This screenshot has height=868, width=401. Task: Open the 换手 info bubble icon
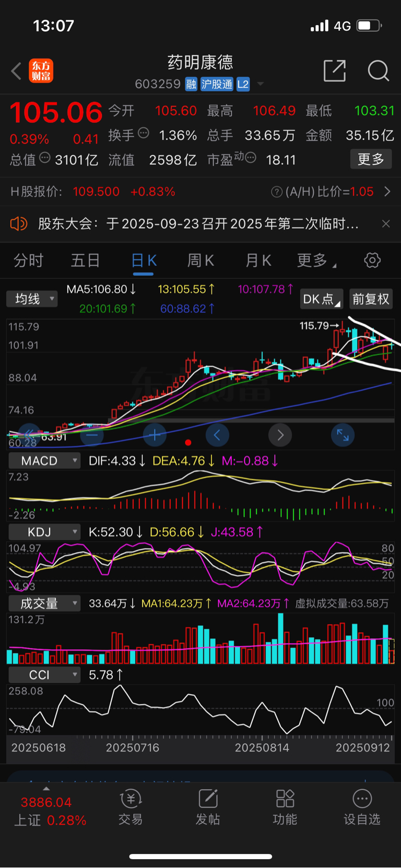pos(143,133)
